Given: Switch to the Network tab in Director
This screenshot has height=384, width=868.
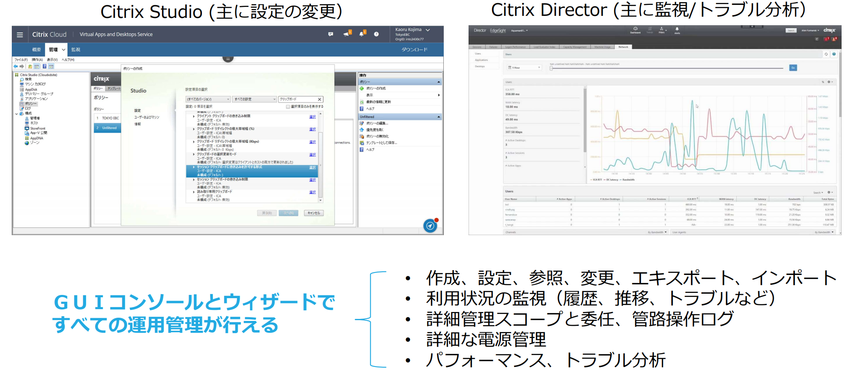Looking at the screenshot, I should (x=623, y=46).
